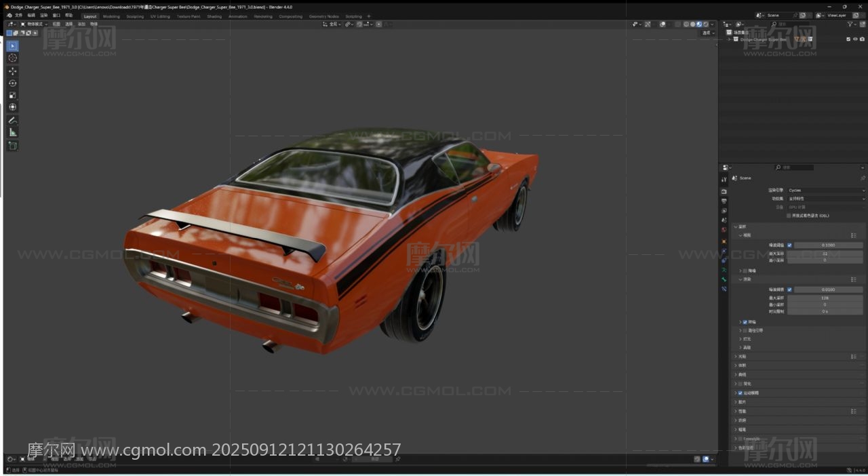This screenshot has height=476, width=868.
Task: Click the new scene button beside Scene
Action: (x=803, y=15)
